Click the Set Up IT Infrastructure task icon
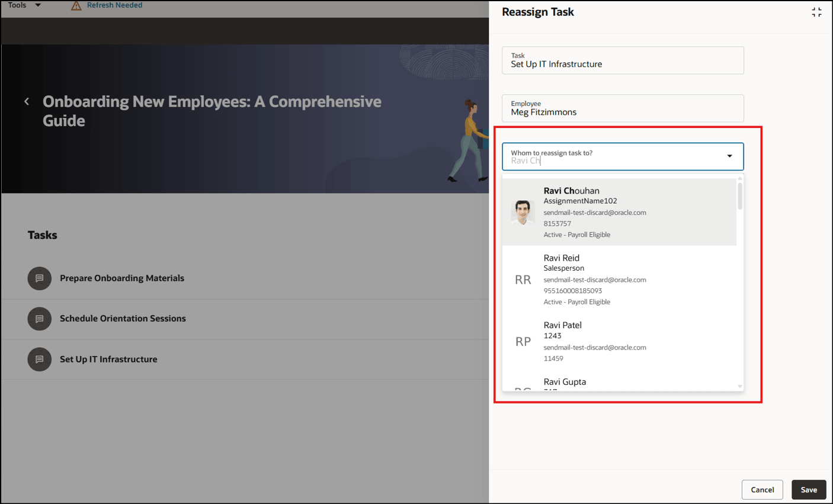Viewport: 833px width, 504px height. 39,359
